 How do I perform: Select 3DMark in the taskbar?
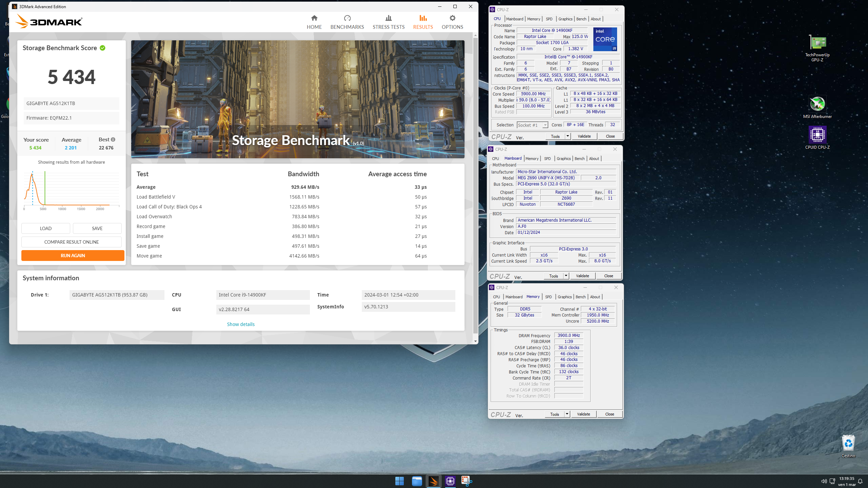(x=433, y=481)
